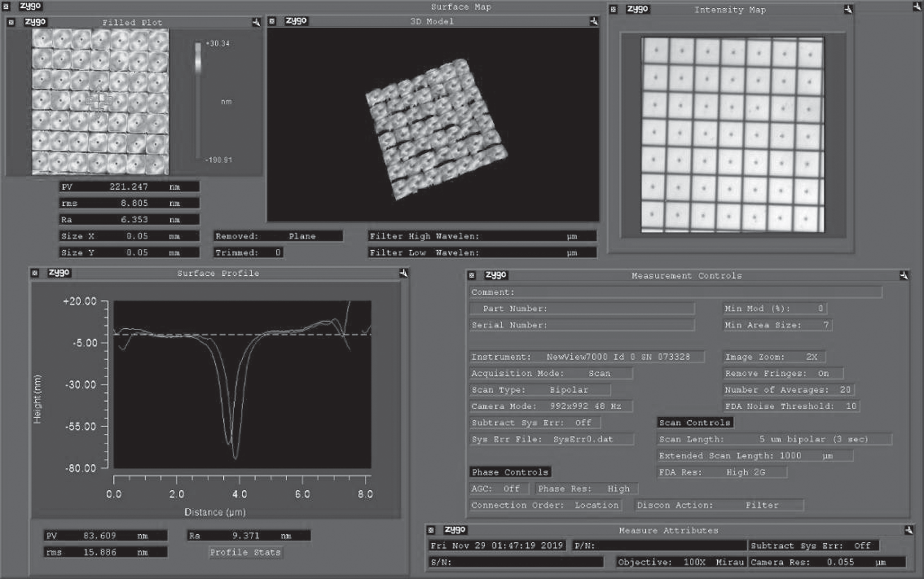Click the Measure Attributes window tool icon
Screen dimensions: 924x579
pos(908,530)
